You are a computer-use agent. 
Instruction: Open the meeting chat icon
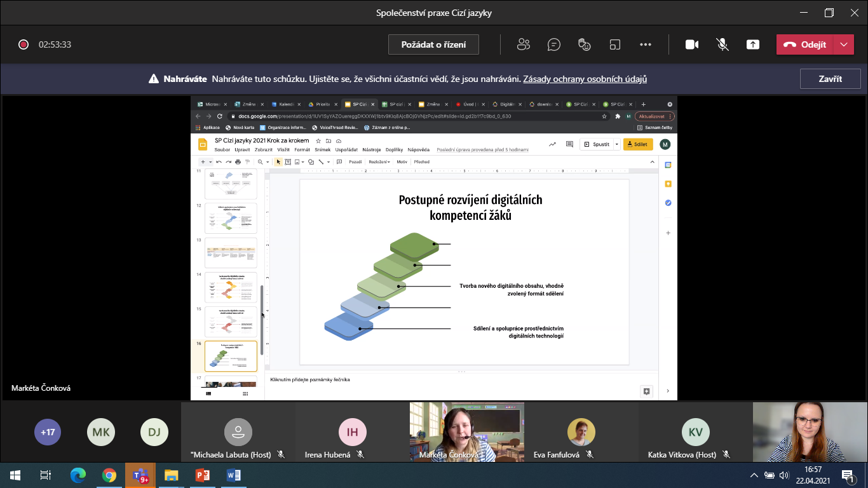coord(554,44)
